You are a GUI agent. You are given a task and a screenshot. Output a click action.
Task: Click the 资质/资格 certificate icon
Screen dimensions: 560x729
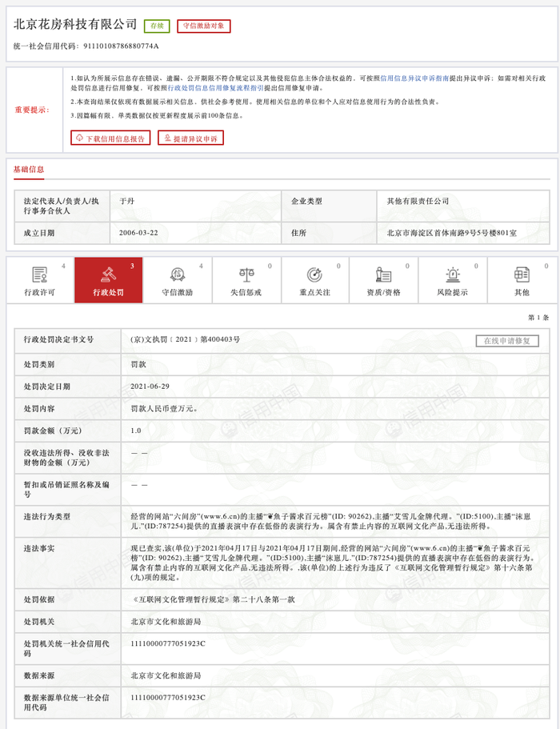383,274
